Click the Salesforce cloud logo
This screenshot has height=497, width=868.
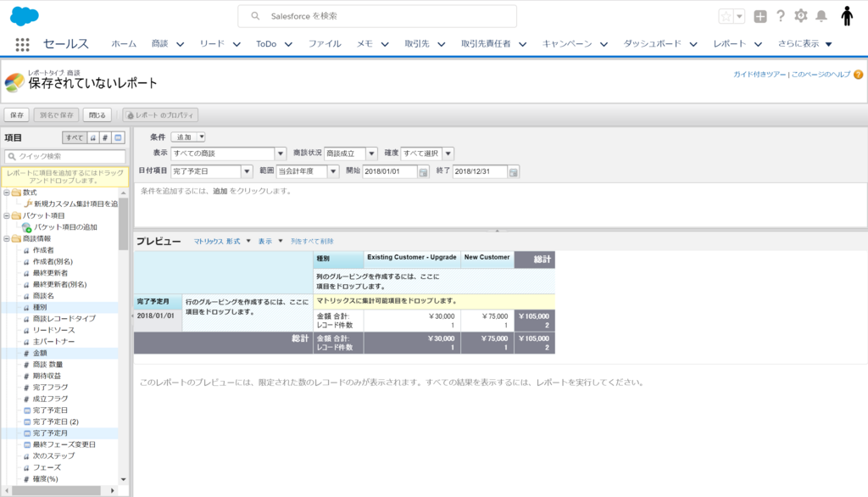25,16
